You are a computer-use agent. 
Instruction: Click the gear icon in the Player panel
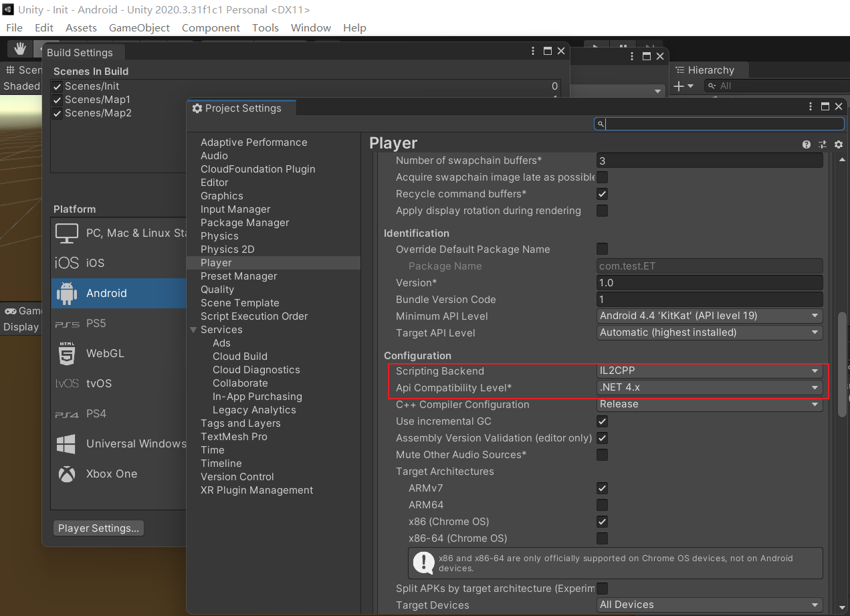pyautogui.click(x=839, y=144)
